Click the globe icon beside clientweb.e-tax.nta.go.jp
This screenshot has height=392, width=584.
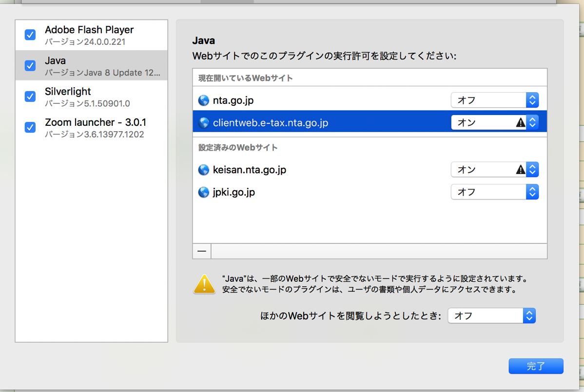click(x=204, y=122)
